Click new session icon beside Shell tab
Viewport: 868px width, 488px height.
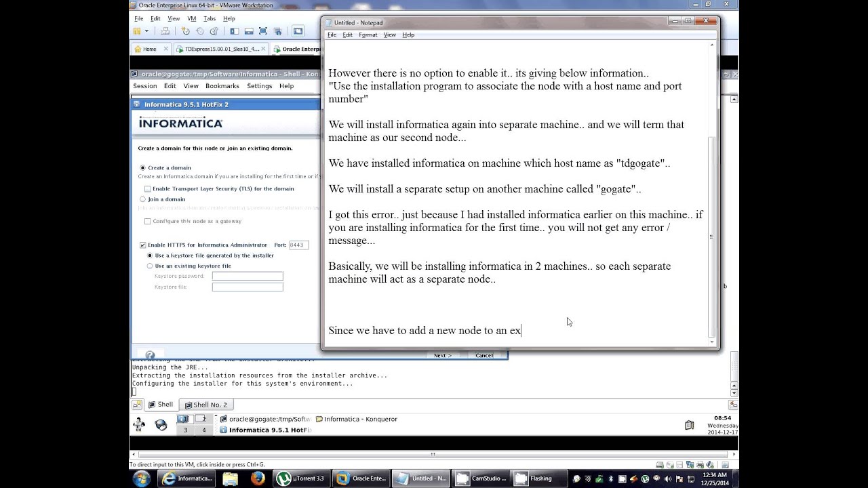click(x=137, y=405)
